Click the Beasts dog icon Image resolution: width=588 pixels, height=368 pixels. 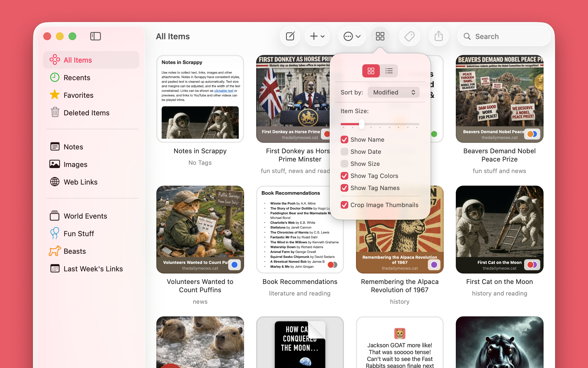tap(55, 251)
